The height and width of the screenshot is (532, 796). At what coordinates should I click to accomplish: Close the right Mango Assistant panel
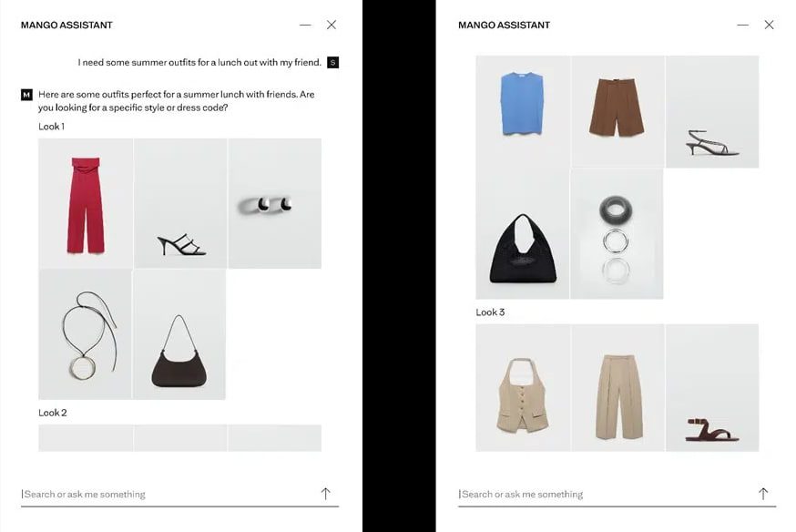(x=769, y=25)
